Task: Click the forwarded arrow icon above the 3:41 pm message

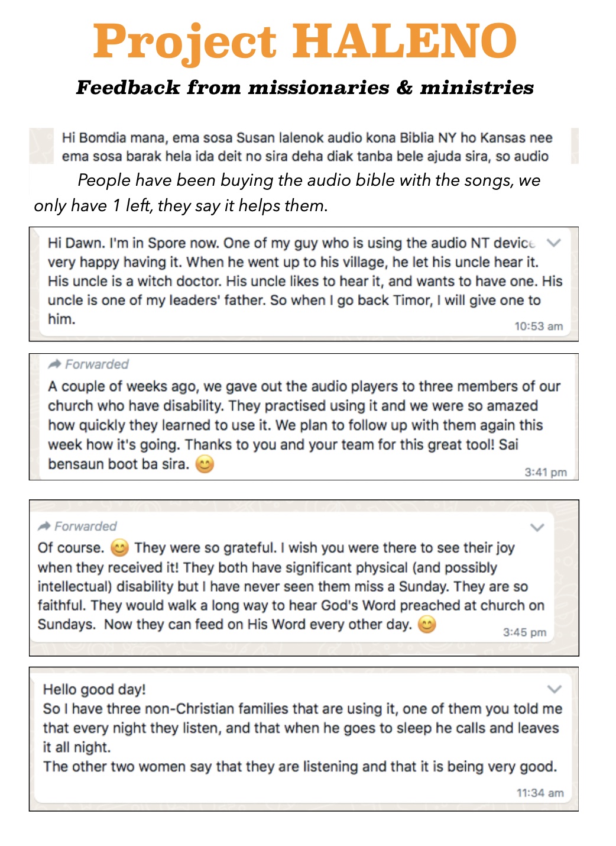Action: click(x=55, y=364)
